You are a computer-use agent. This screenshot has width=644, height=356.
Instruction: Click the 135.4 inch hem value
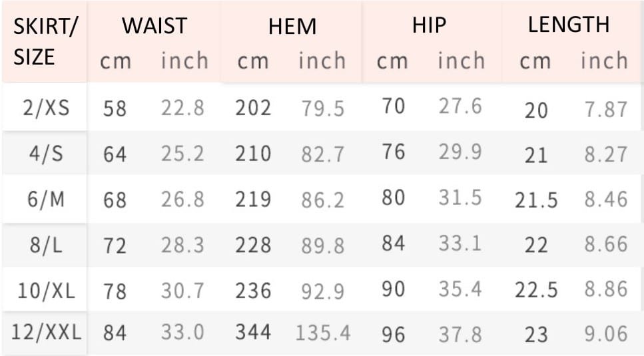tap(323, 333)
